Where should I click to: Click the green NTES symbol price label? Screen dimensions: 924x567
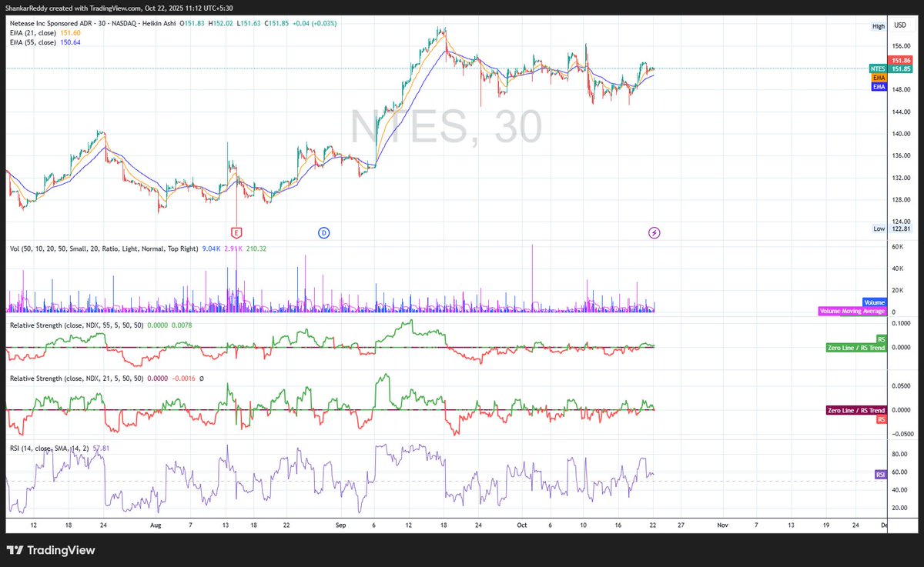pyautogui.click(x=878, y=68)
